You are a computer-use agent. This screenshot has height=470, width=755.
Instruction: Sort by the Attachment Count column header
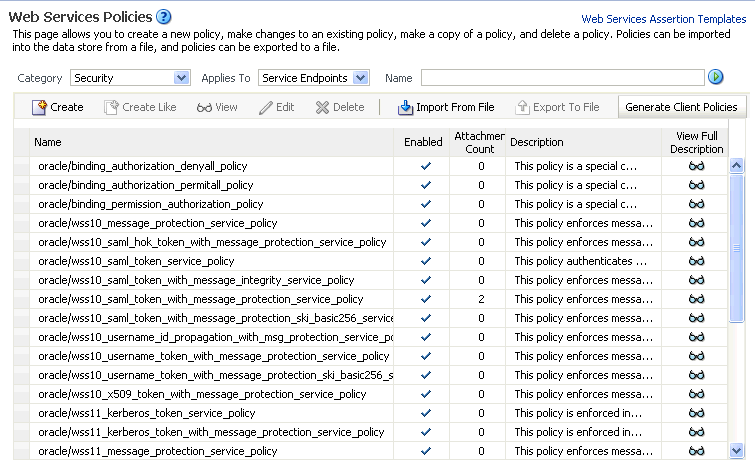[x=479, y=143]
